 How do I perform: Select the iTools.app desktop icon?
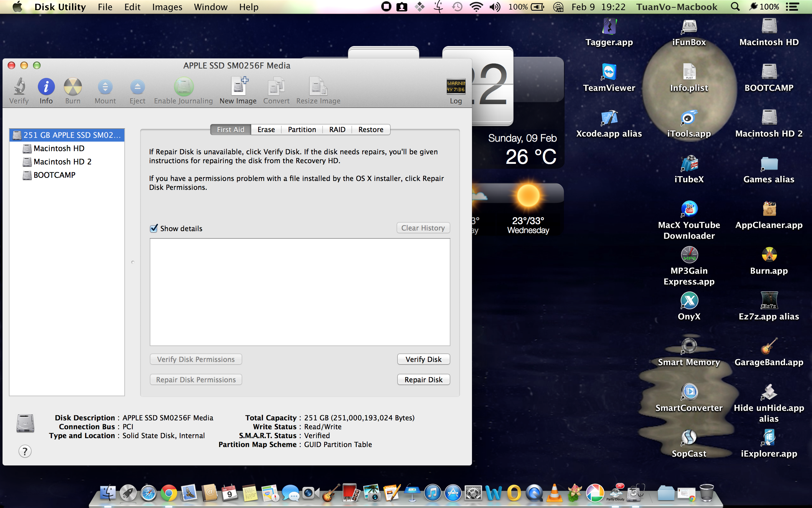coord(689,117)
